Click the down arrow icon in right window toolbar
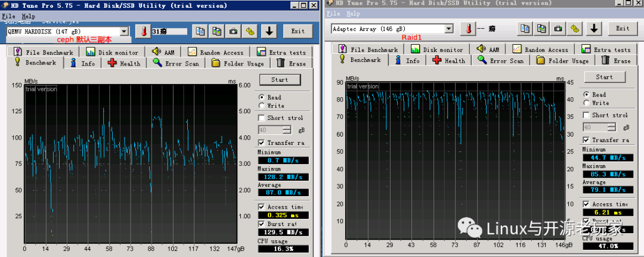This screenshot has width=644, height=257. pyautogui.click(x=594, y=29)
